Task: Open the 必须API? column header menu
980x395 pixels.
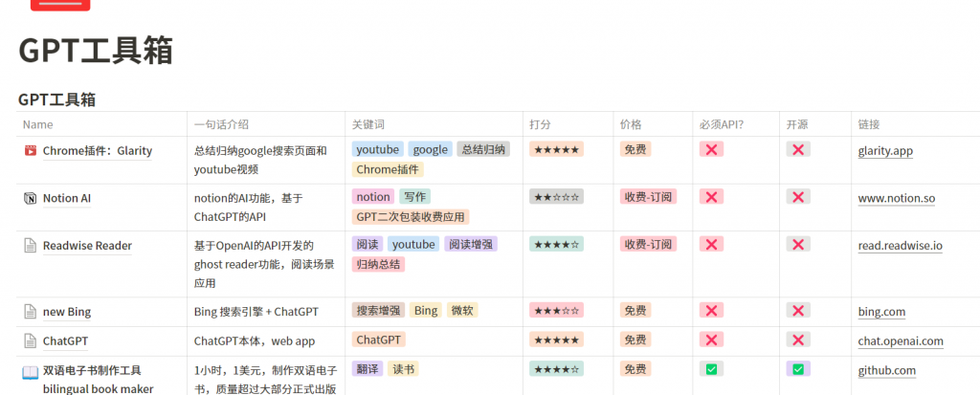Action: click(x=722, y=124)
